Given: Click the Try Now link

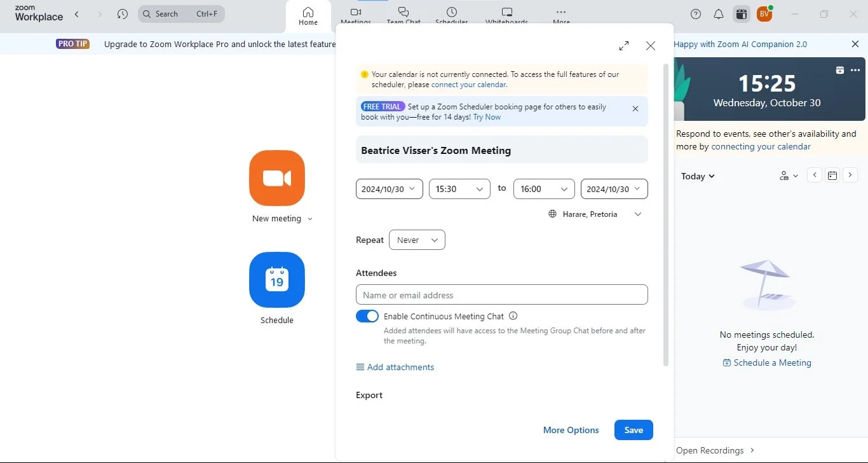Looking at the screenshot, I should pos(487,117).
